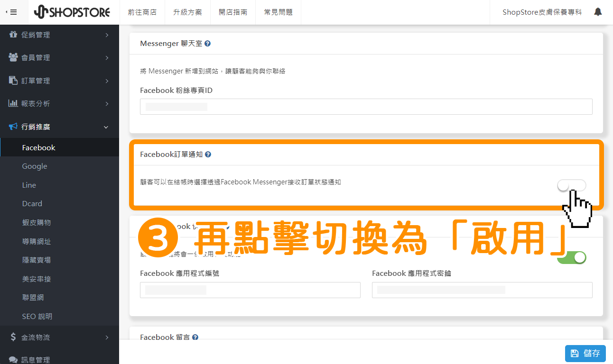Open 開店指南 in top nav
Viewport: 613px width, 364px height.
click(233, 12)
